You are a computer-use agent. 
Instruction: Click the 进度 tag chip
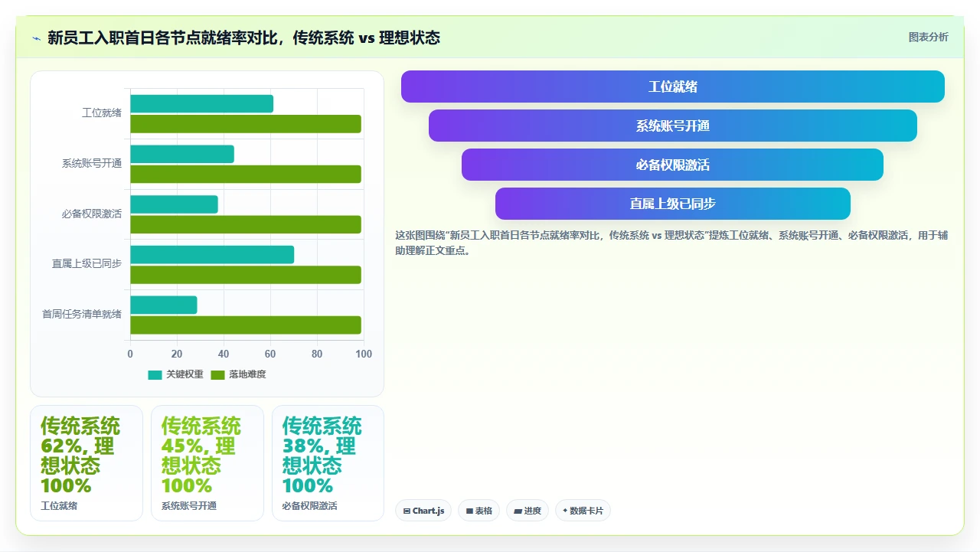click(x=528, y=511)
